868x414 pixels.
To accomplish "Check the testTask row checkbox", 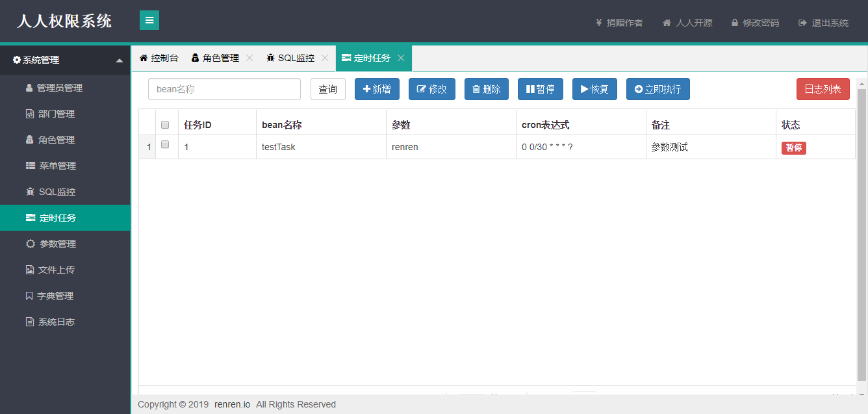I will click(x=165, y=144).
